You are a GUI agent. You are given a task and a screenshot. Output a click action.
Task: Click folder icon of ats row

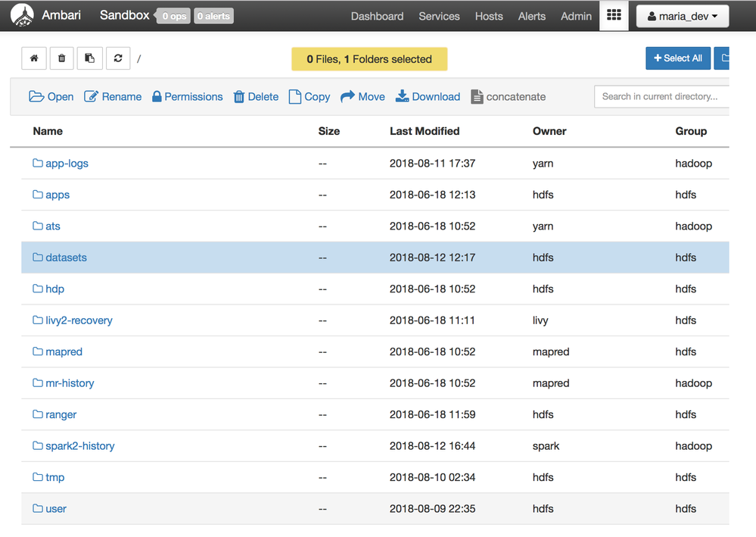[38, 226]
